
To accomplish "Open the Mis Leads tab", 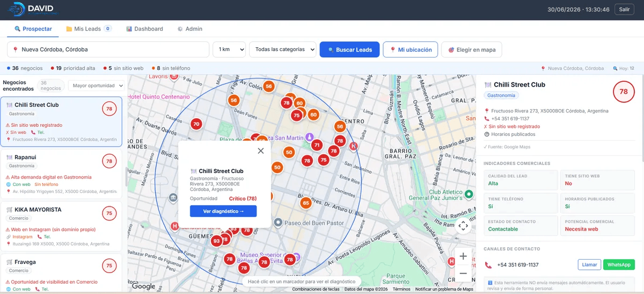I will coord(89,28).
